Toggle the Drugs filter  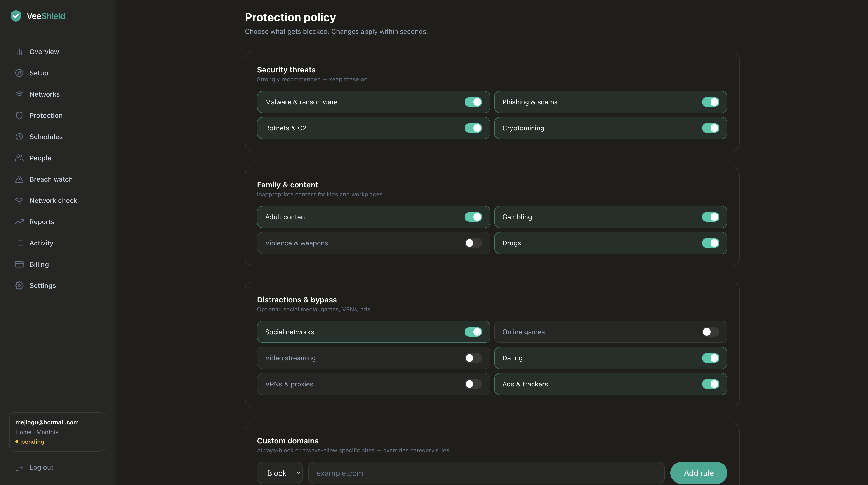coord(710,243)
